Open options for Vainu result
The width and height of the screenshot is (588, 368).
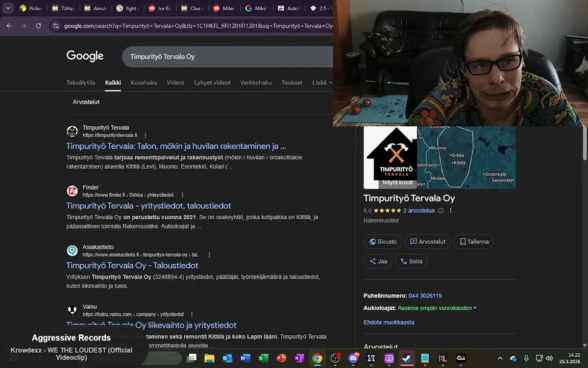click(x=191, y=314)
